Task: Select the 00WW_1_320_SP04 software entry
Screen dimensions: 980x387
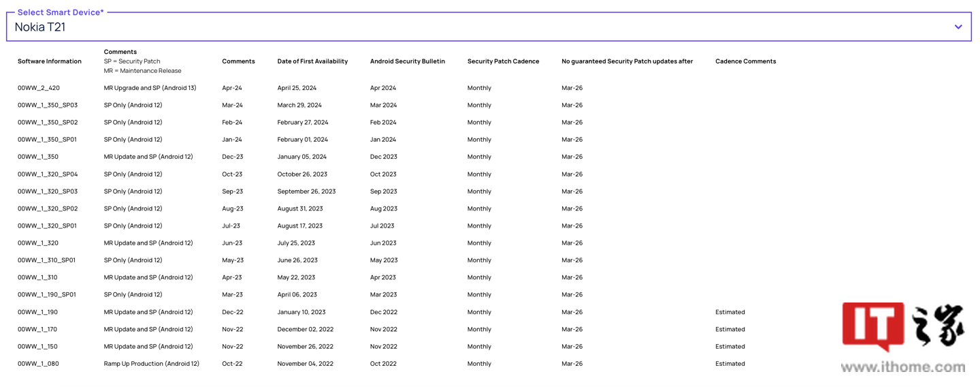Action: tap(48, 174)
